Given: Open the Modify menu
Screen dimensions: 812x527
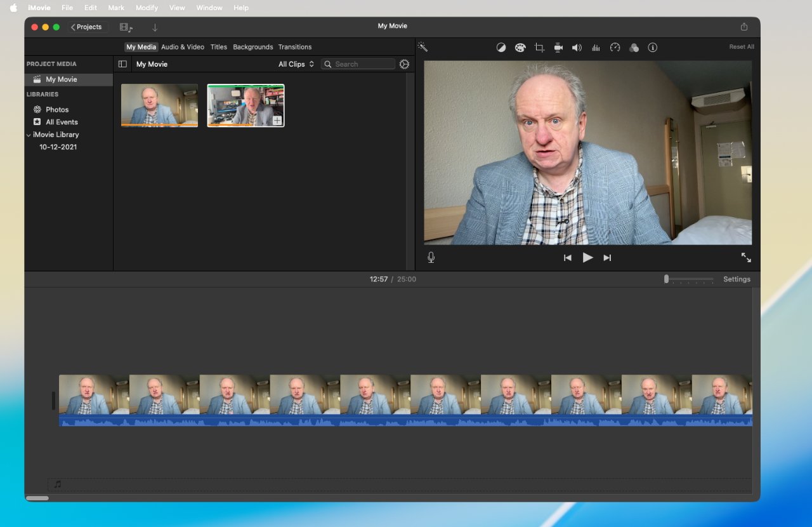Looking at the screenshot, I should coord(147,8).
